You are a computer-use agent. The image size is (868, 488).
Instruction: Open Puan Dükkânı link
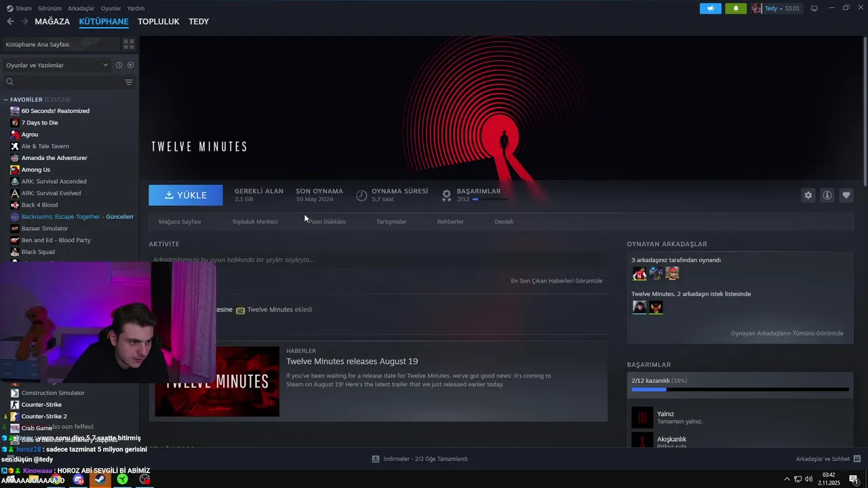click(x=327, y=222)
